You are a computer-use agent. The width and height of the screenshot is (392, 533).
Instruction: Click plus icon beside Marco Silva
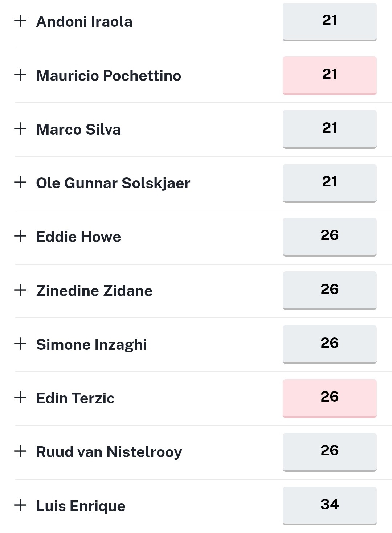click(x=20, y=129)
